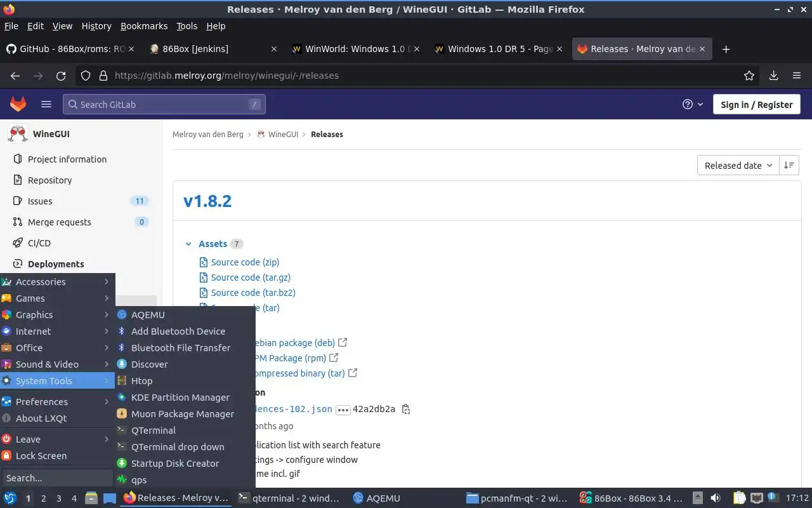Click Firefox reload page button
Screen dimensions: 812x508
61,76
